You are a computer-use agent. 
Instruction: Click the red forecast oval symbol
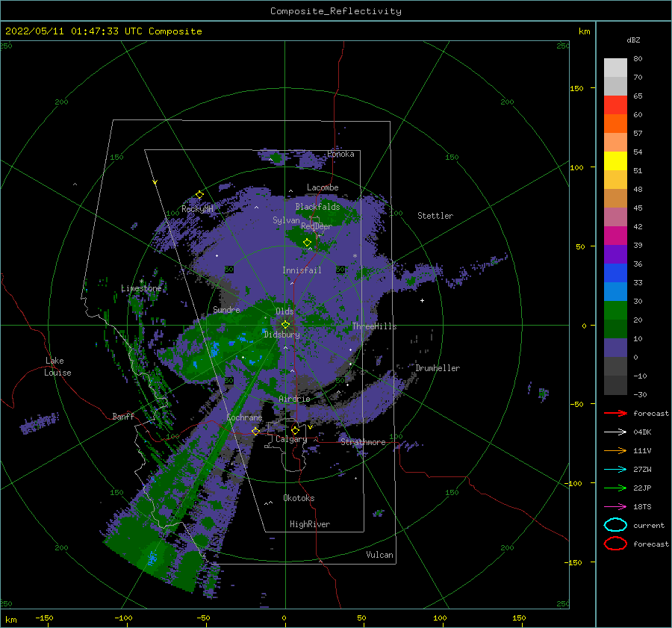[615, 544]
